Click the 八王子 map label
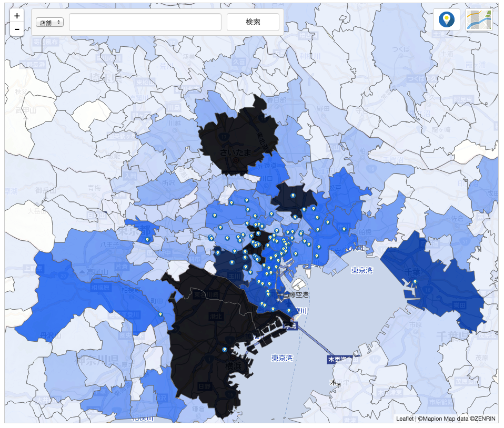504x428 pixels. point(110,245)
